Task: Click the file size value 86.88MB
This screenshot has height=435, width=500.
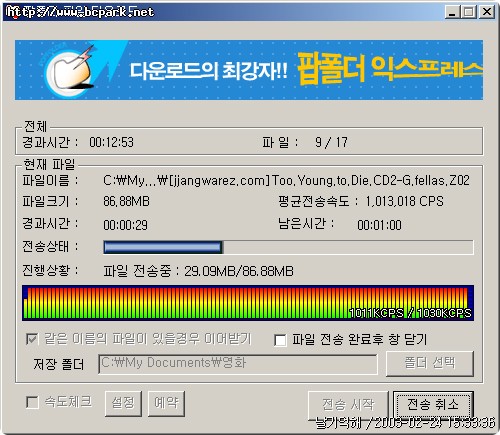Action: pos(126,201)
